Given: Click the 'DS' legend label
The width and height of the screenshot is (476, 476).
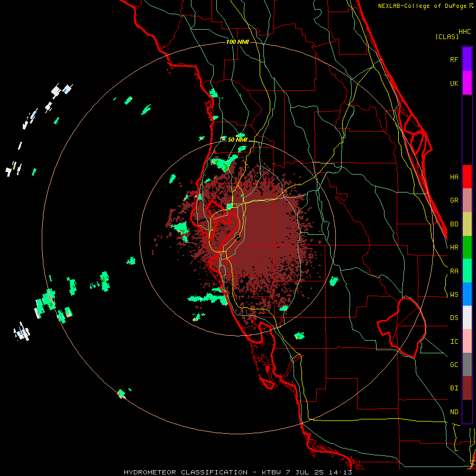Looking at the screenshot, I should pyautogui.click(x=454, y=318).
